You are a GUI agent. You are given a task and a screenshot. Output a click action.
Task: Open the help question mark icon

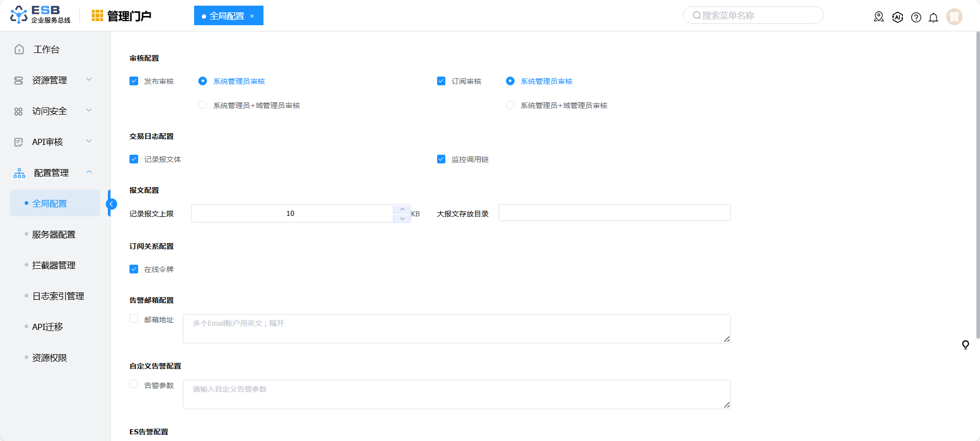916,17
